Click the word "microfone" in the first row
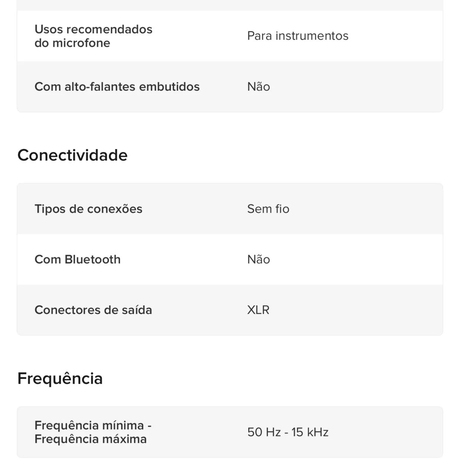Image resolution: width=460 pixels, height=476 pixels. pyautogui.click(x=81, y=43)
